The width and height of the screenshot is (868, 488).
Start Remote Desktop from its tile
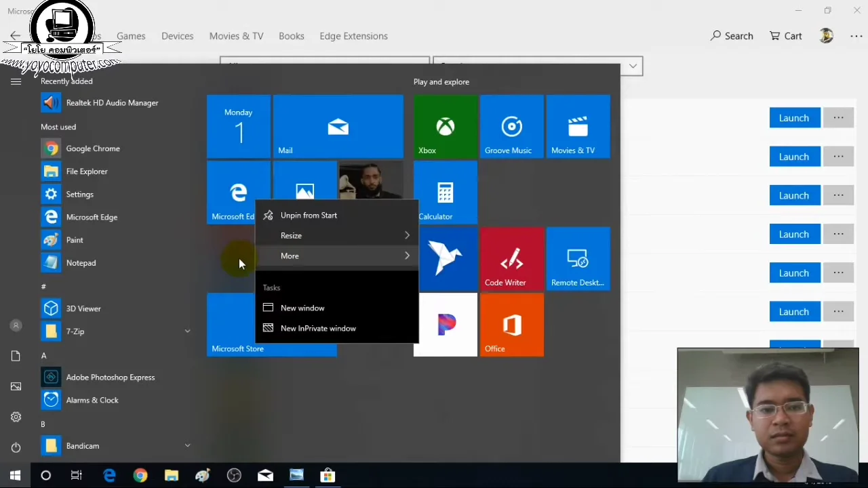pyautogui.click(x=577, y=259)
